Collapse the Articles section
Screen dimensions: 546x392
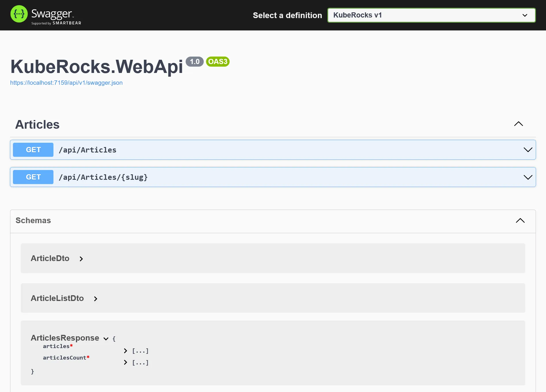click(x=518, y=124)
